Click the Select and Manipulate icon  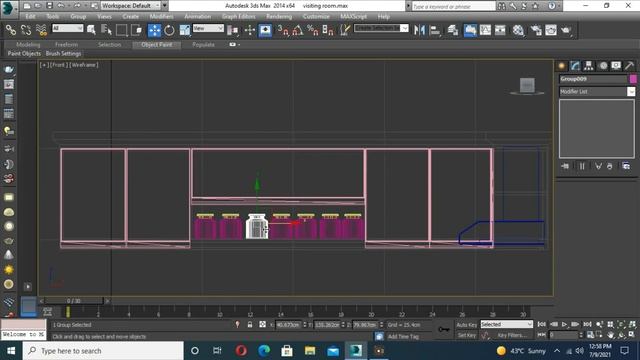coord(250,30)
